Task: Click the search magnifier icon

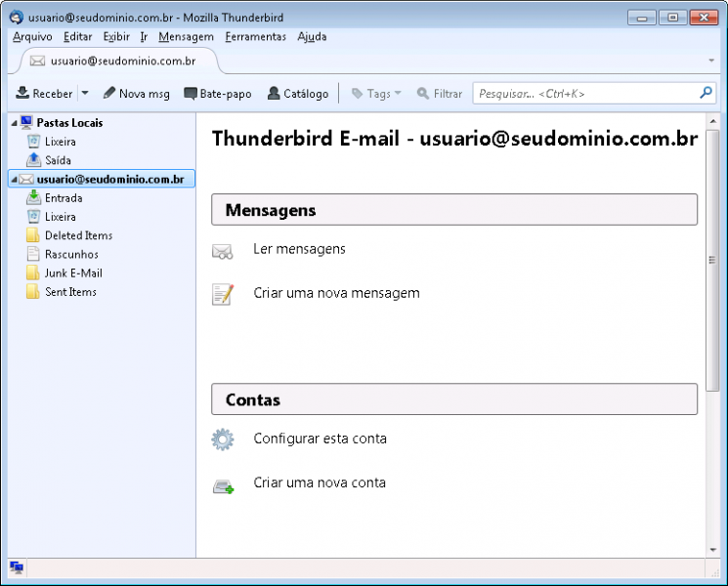Action: [707, 94]
